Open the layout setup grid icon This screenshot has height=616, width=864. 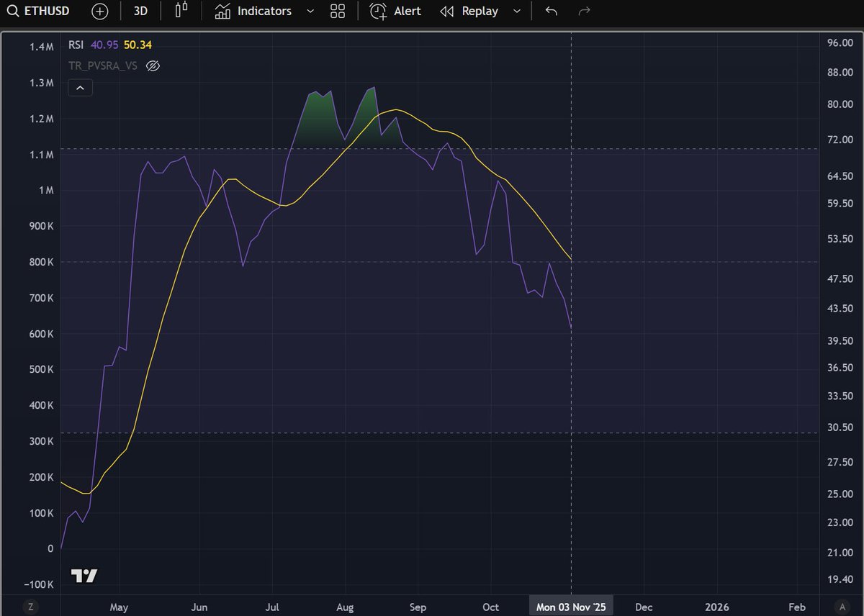click(x=338, y=12)
